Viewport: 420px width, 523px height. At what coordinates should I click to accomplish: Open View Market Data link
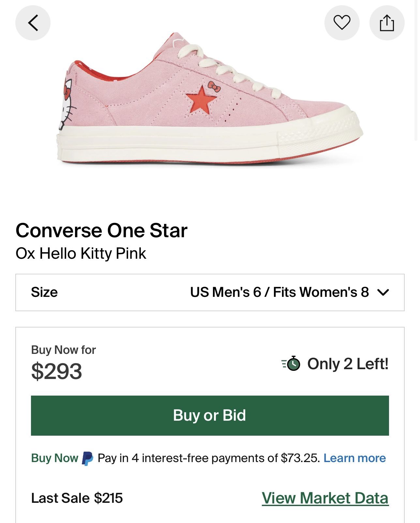pos(325,498)
